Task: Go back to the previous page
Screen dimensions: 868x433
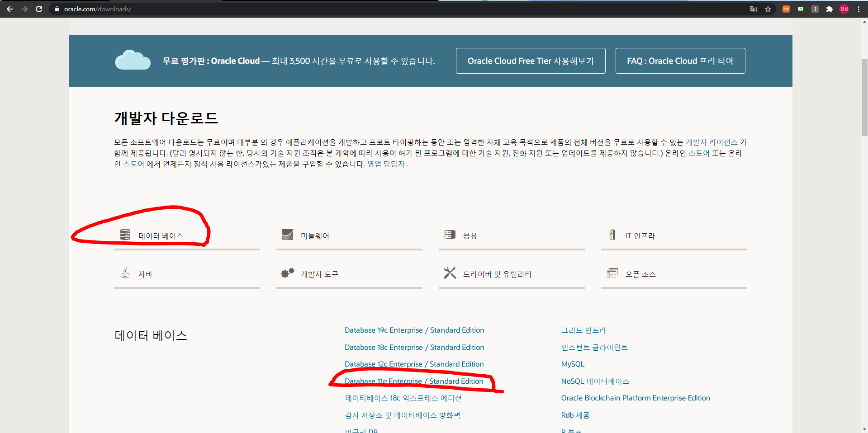Action: (9, 9)
